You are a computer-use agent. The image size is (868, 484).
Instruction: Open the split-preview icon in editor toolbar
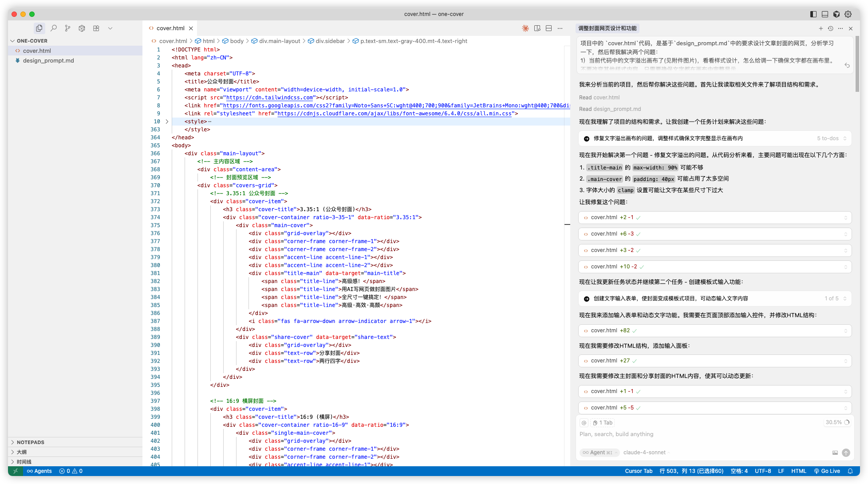537,28
